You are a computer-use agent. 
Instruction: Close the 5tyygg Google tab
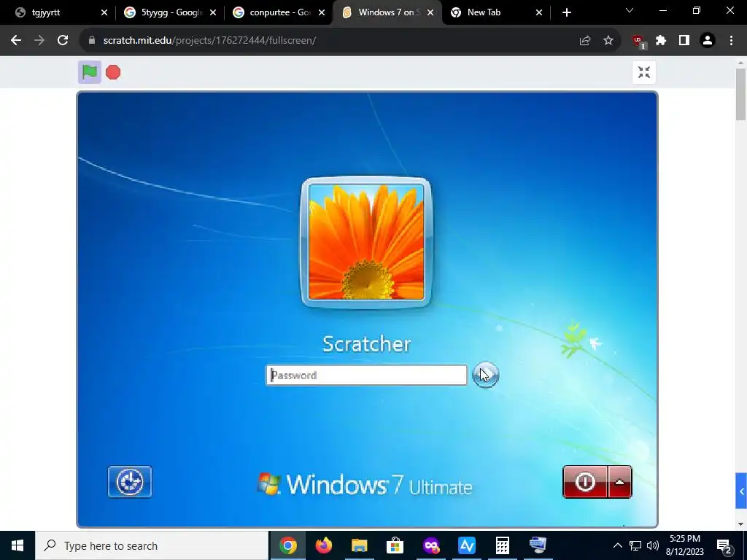[213, 12]
